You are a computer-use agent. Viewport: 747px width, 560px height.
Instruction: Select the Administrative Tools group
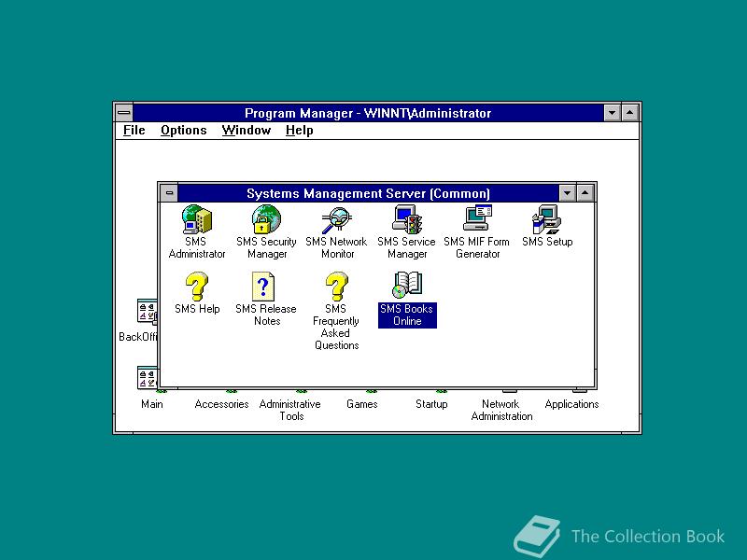pyautogui.click(x=290, y=410)
